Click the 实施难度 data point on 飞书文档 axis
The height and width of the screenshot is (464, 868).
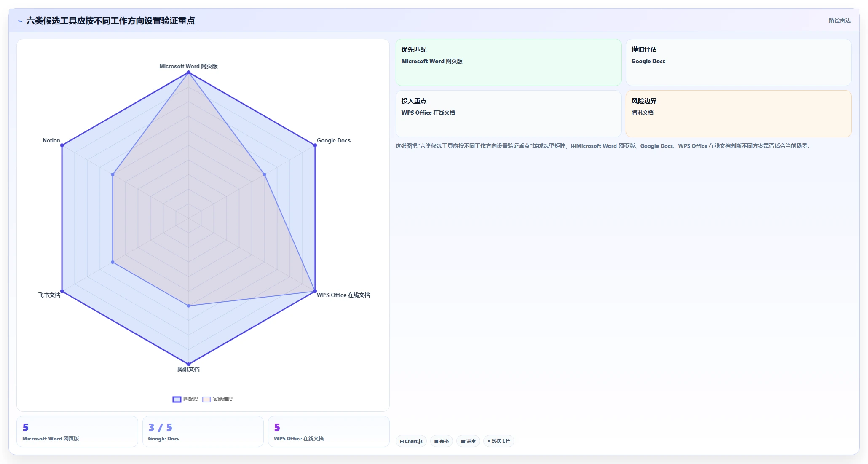(x=113, y=262)
